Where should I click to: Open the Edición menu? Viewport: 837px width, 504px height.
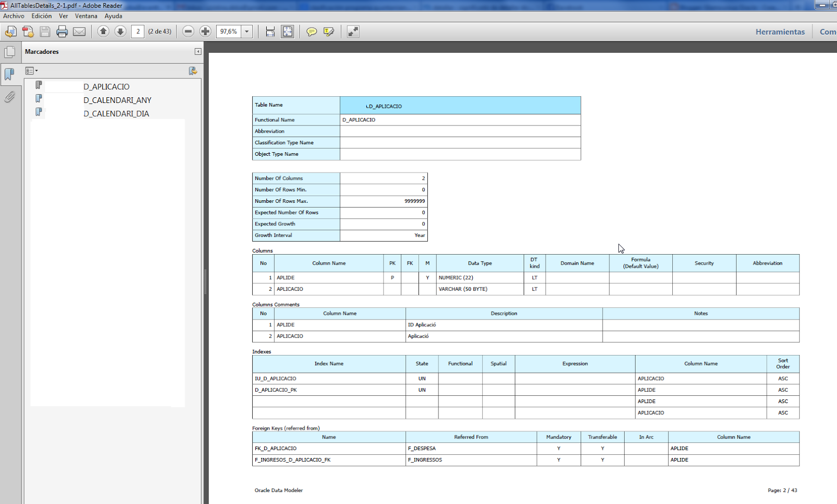[x=41, y=16]
